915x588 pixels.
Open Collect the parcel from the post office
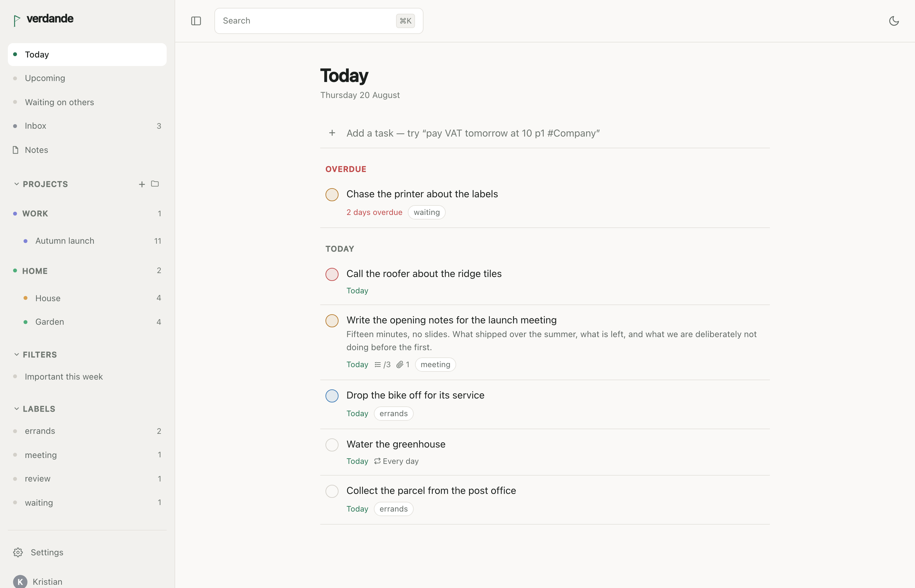pos(431,491)
